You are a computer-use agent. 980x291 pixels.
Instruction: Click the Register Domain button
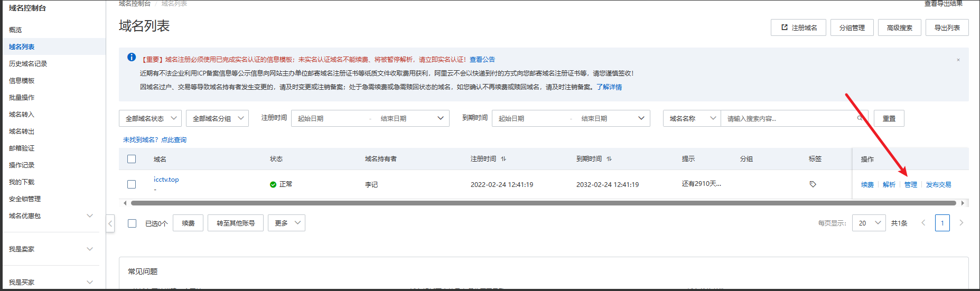[x=798, y=27]
